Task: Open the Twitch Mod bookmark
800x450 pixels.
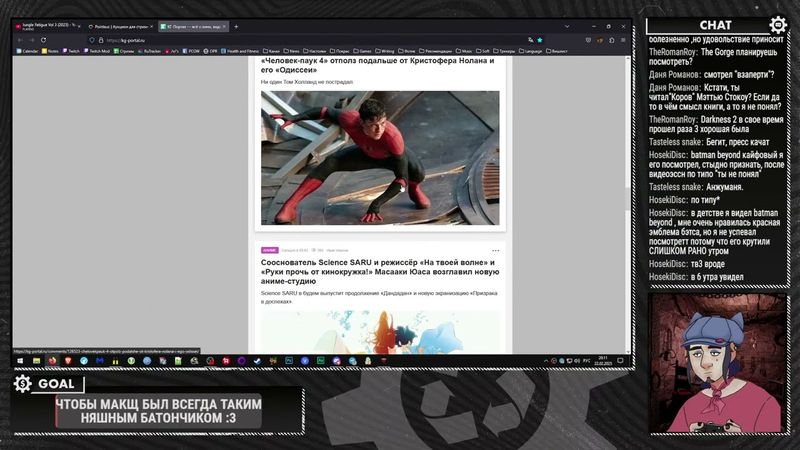Action: [x=97, y=51]
